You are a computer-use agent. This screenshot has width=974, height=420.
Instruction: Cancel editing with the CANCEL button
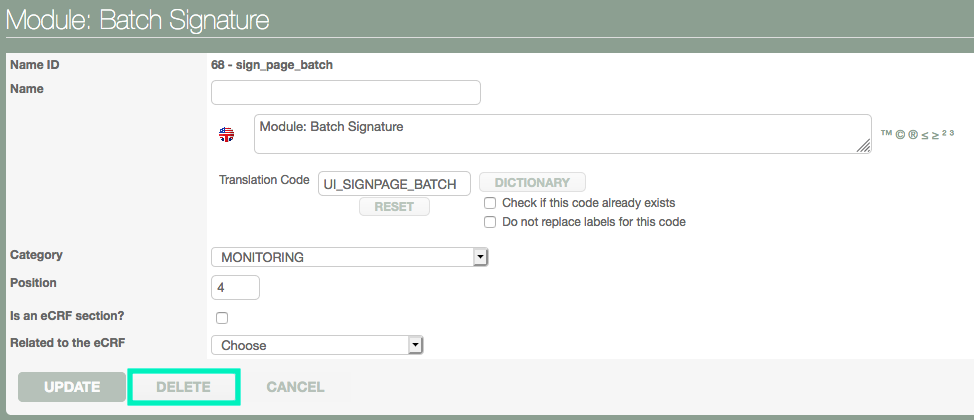click(x=295, y=387)
